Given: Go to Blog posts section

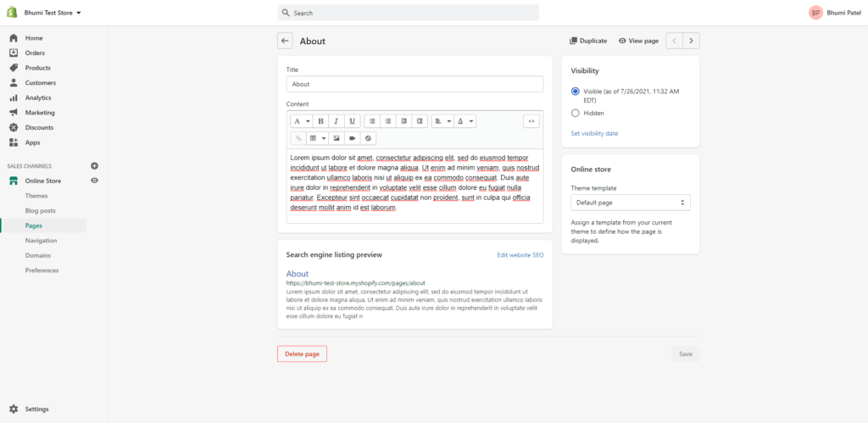Looking at the screenshot, I should click(x=41, y=211).
